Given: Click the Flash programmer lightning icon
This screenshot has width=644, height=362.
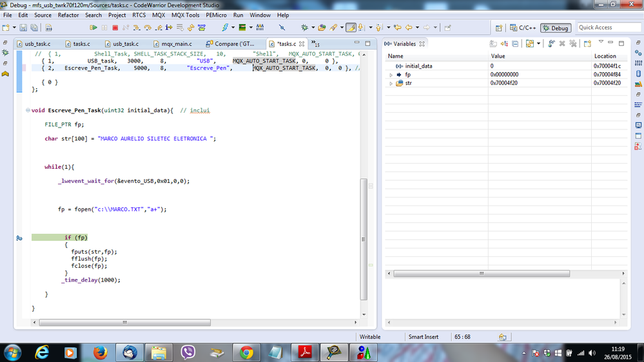Looking at the screenshot, I should pyautogui.click(x=225, y=28).
